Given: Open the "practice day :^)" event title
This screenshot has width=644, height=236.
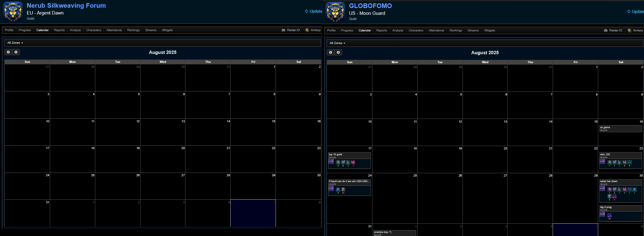Looking at the screenshot, I should coord(383,232).
